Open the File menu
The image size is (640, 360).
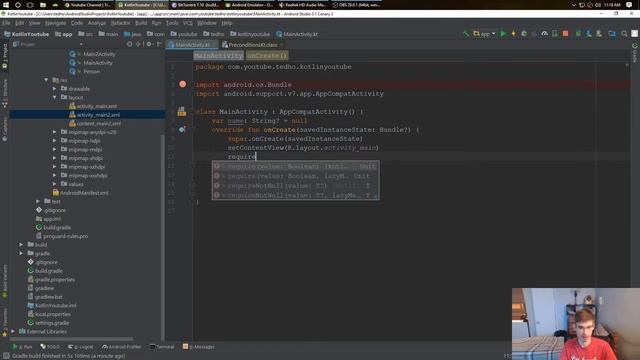pos(6,23)
